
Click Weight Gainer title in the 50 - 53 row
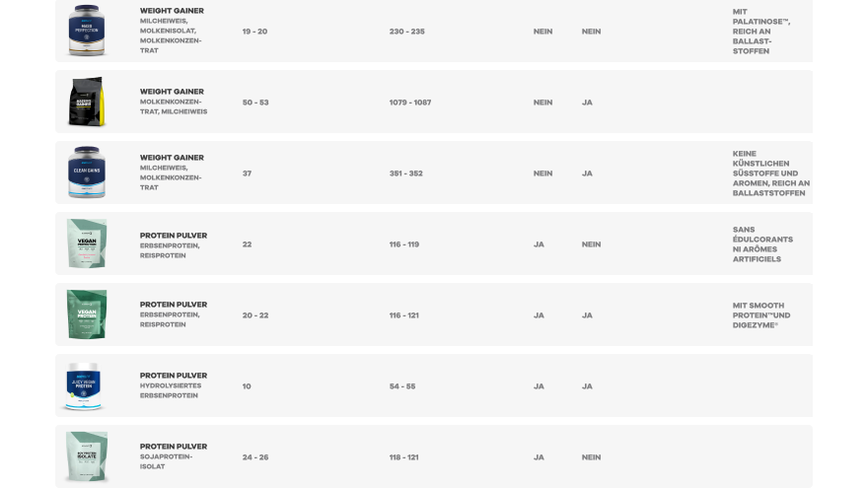pos(172,92)
